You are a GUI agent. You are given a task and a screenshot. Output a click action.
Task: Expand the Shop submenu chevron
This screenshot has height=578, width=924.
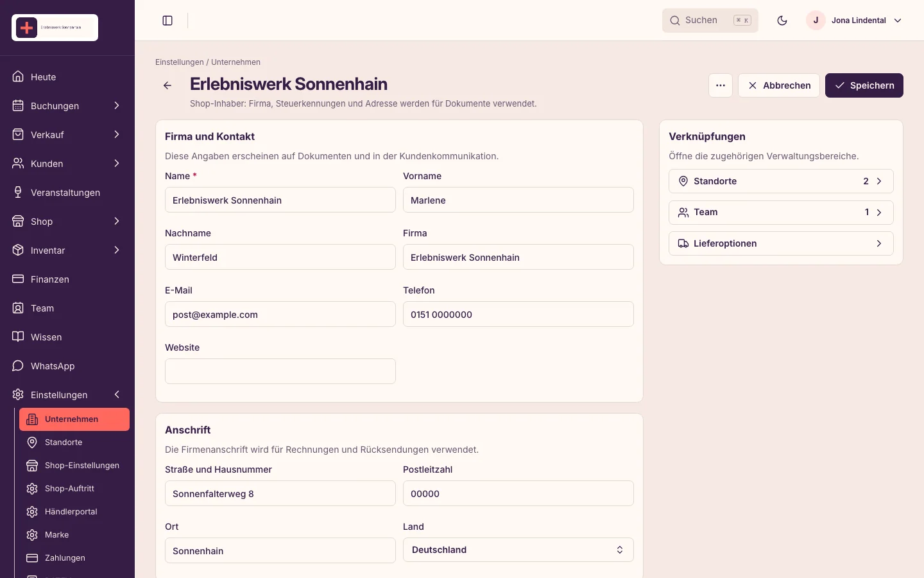pyautogui.click(x=117, y=221)
